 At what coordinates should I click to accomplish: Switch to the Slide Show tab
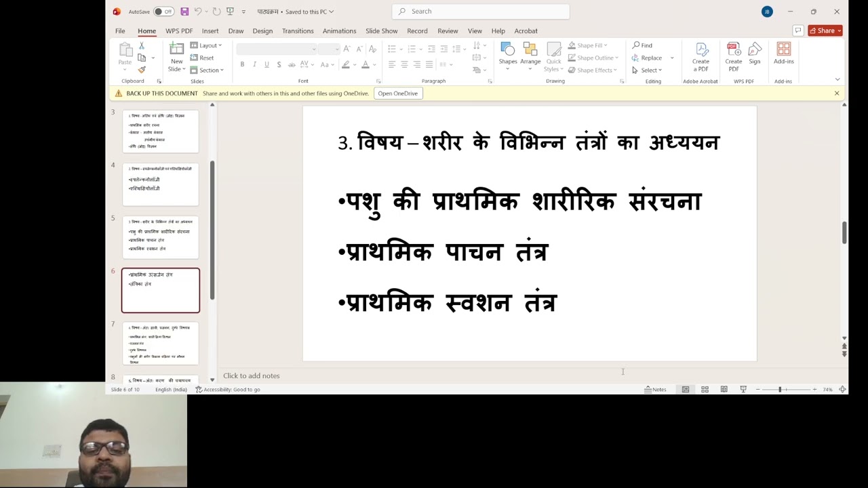382,30
